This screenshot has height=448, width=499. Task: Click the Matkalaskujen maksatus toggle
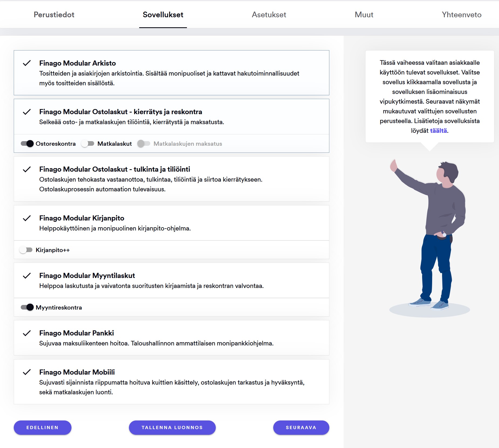pyautogui.click(x=144, y=144)
